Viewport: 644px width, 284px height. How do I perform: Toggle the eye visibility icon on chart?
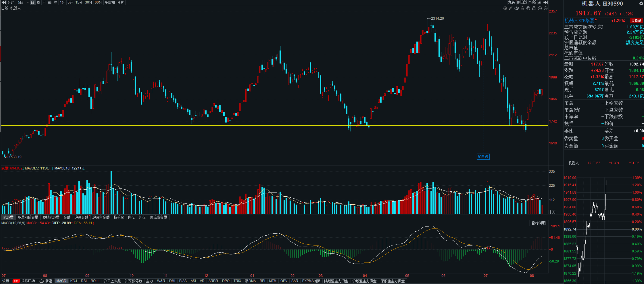(x=517, y=8)
